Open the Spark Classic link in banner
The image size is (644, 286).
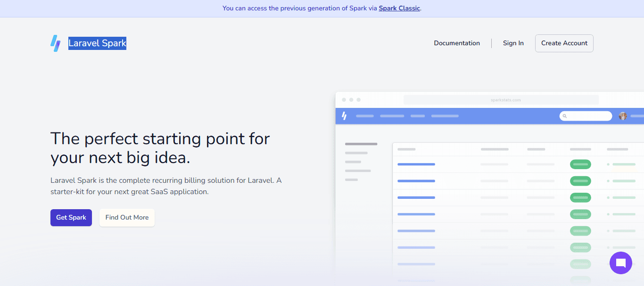(399, 8)
